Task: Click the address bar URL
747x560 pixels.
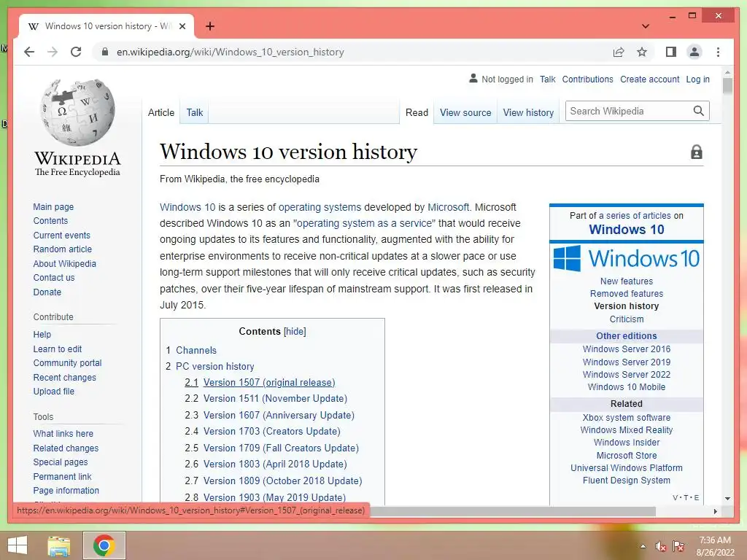Action: [x=230, y=52]
